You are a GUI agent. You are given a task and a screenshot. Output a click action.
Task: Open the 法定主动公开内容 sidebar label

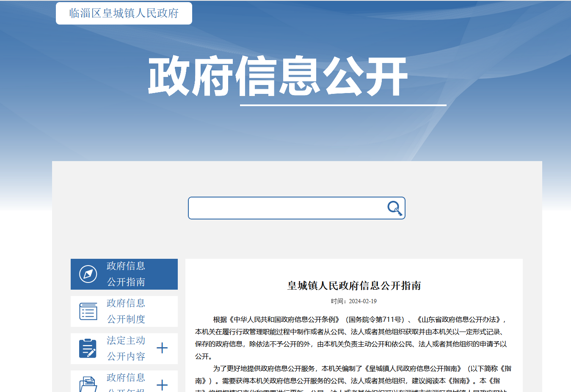126,348
